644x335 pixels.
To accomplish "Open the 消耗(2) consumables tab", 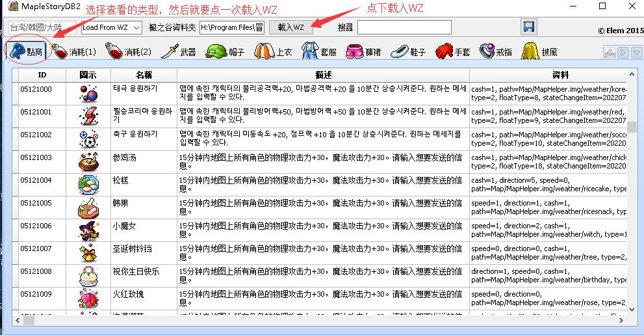I will click(x=128, y=52).
